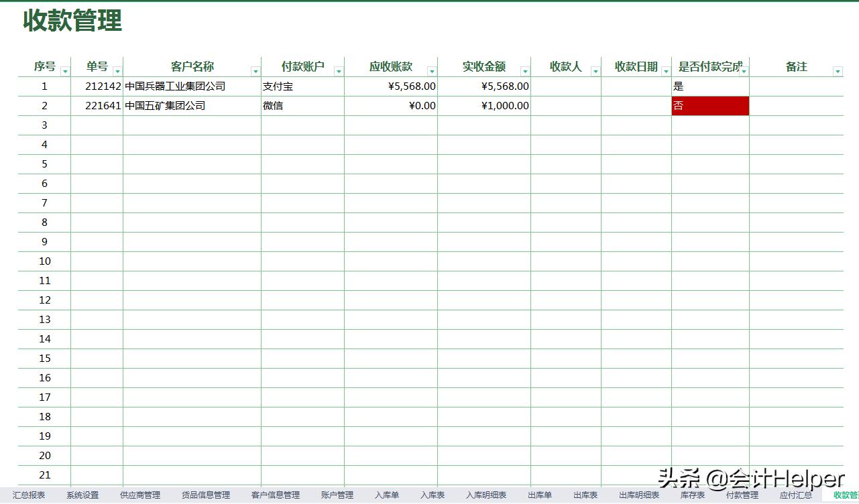Open the 出库明细表 sheet
Screen dimensions: 859x504
[x=639, y=495]
